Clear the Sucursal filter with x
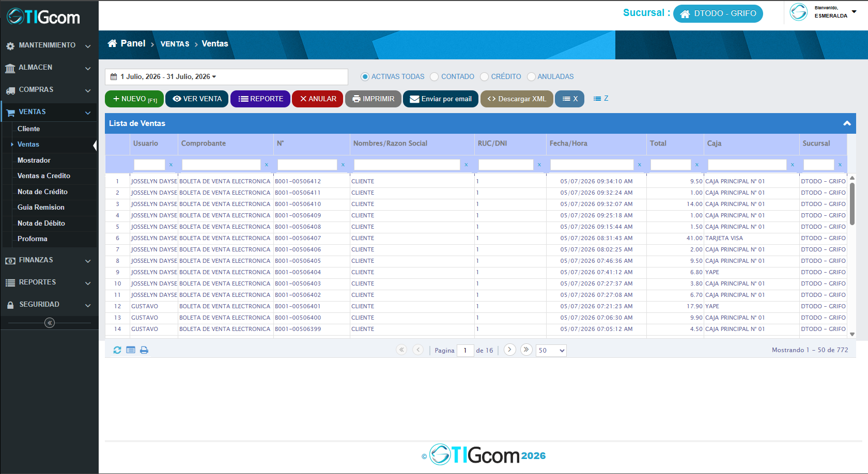This screenshot has width=868, height=474. click(840, 165)
